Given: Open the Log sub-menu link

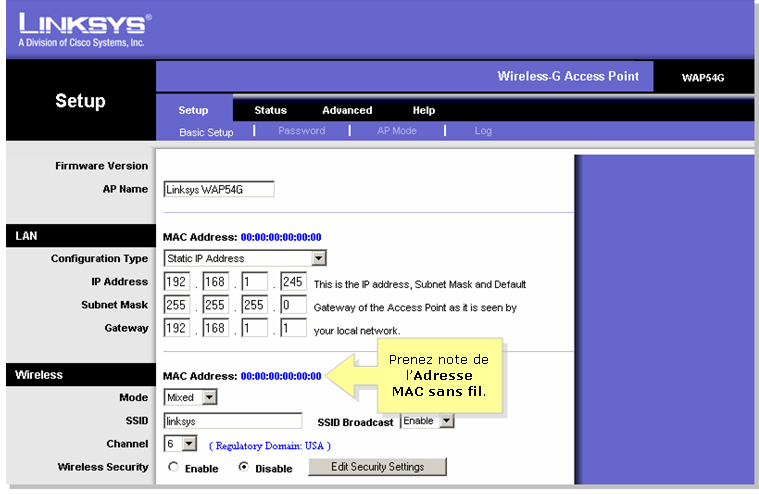Looking at the screenshot, I should click(483, 131).
